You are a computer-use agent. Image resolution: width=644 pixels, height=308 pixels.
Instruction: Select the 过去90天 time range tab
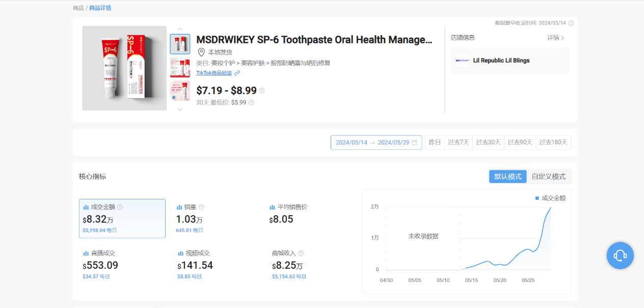(520, 142)
